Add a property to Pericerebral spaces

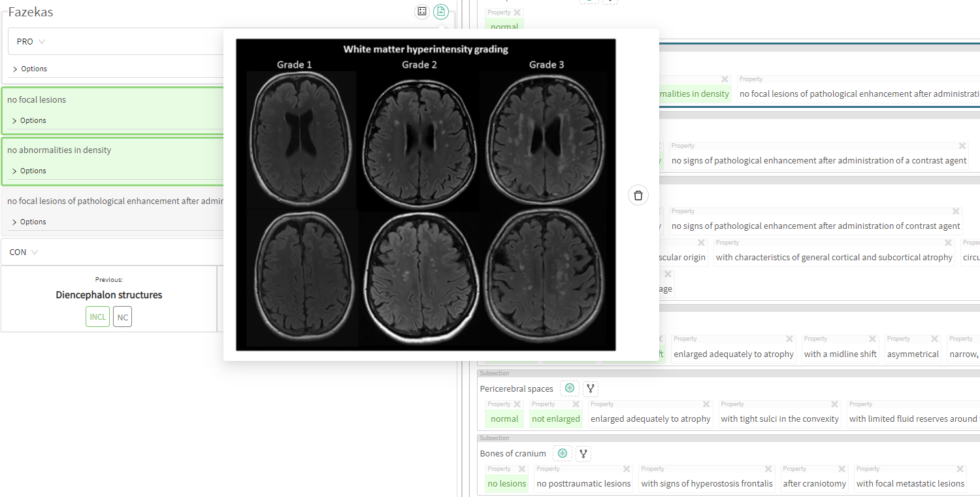(570, 388)
